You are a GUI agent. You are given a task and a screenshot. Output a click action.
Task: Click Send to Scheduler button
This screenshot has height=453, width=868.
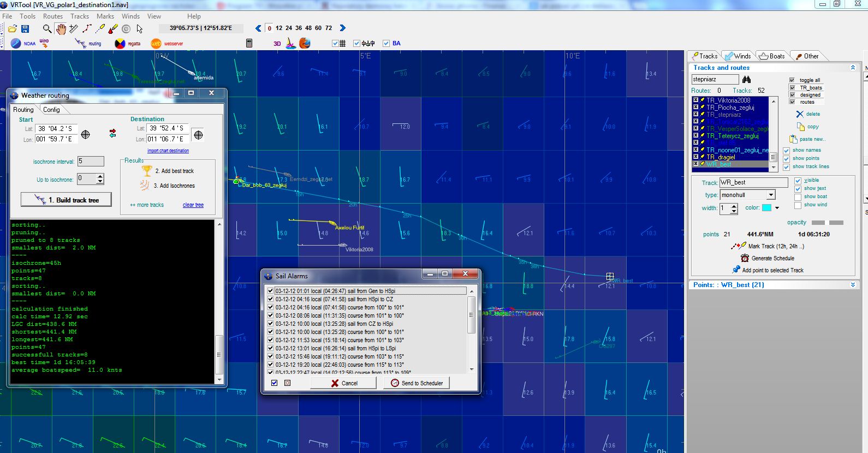click(417, 383)
